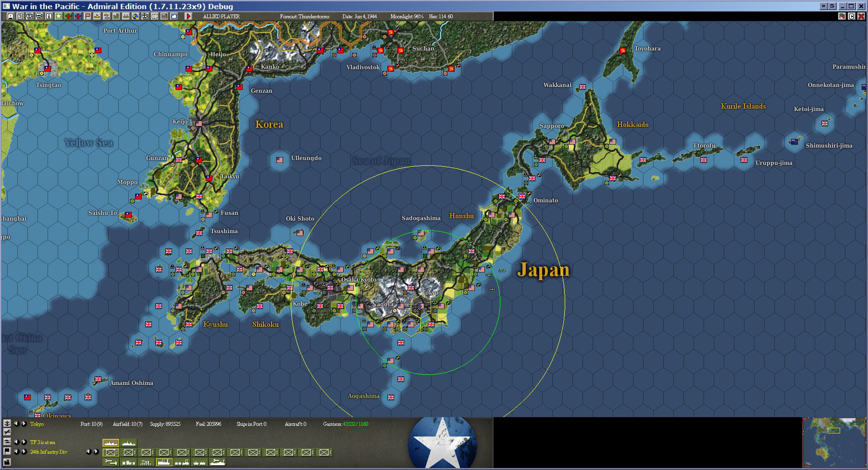Go to next task force after TF 3
868x470 pixels.
point(24,442)
